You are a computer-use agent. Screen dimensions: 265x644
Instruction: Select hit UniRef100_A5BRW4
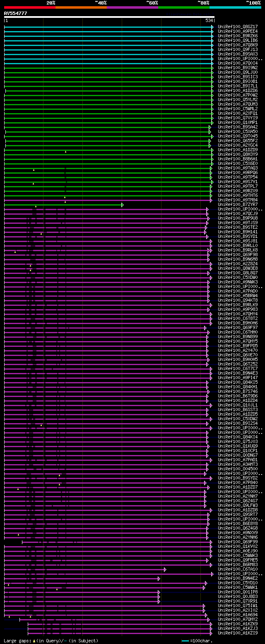click(238, 295)
